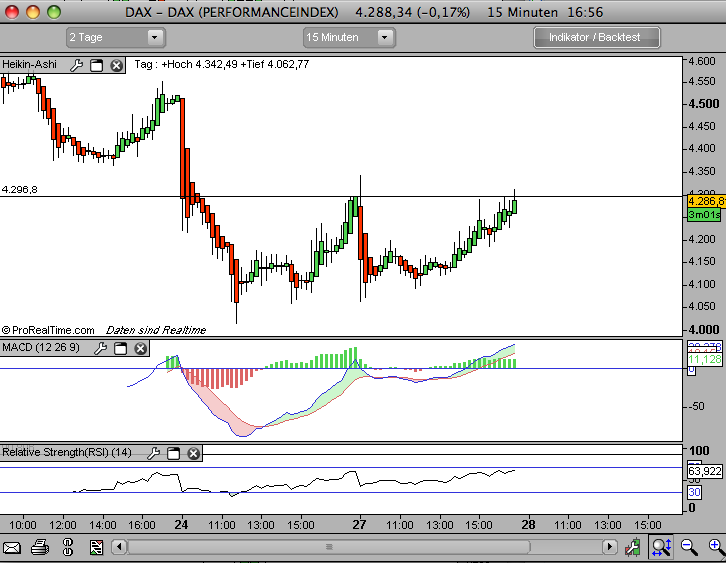Click the red close window button
This screenshot has width=726, height=563.
tap(12, 12)
